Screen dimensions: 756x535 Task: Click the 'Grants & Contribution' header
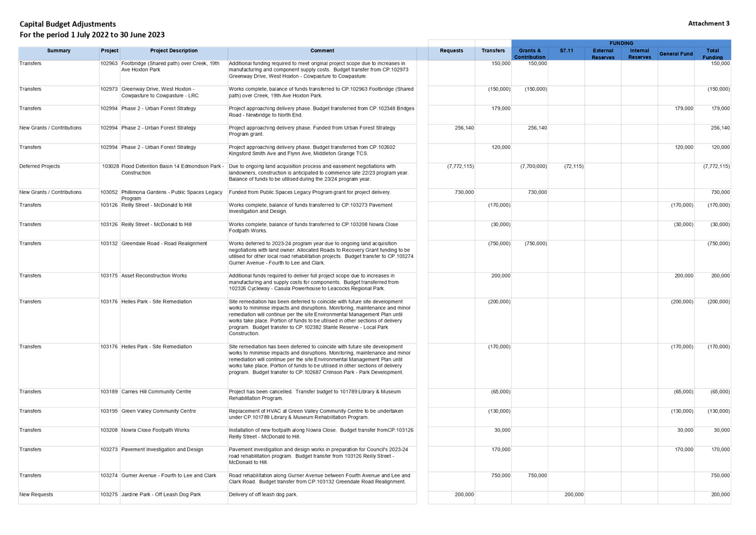point(530,54)
